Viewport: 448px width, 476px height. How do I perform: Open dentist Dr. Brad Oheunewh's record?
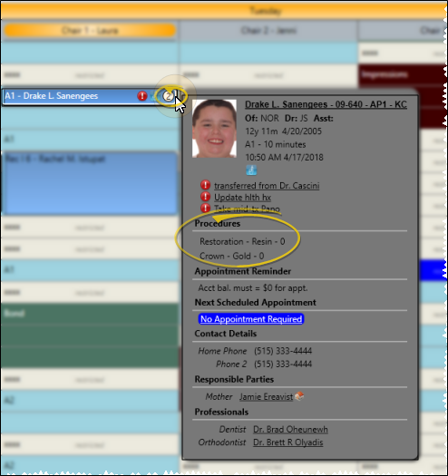pyautogui.click(x=291, y=429)
